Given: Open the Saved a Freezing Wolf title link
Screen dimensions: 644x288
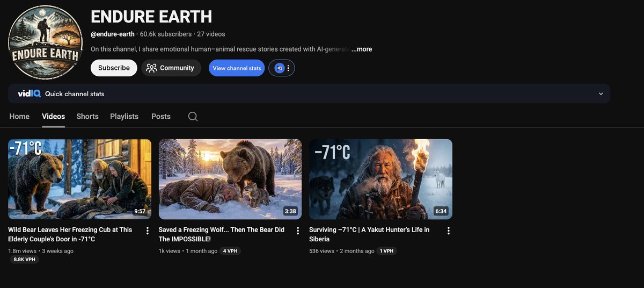Looking at the screenshot, I should click(x=222, y=234).
